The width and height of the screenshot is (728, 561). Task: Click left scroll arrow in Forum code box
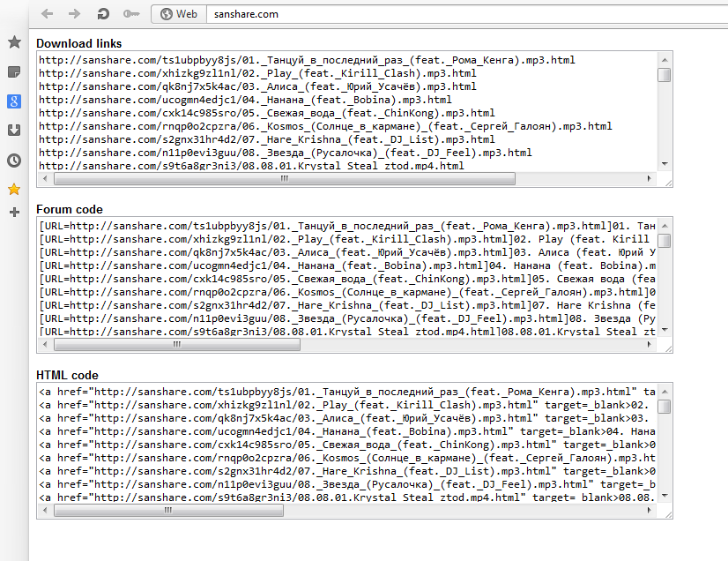pos(45,344)
